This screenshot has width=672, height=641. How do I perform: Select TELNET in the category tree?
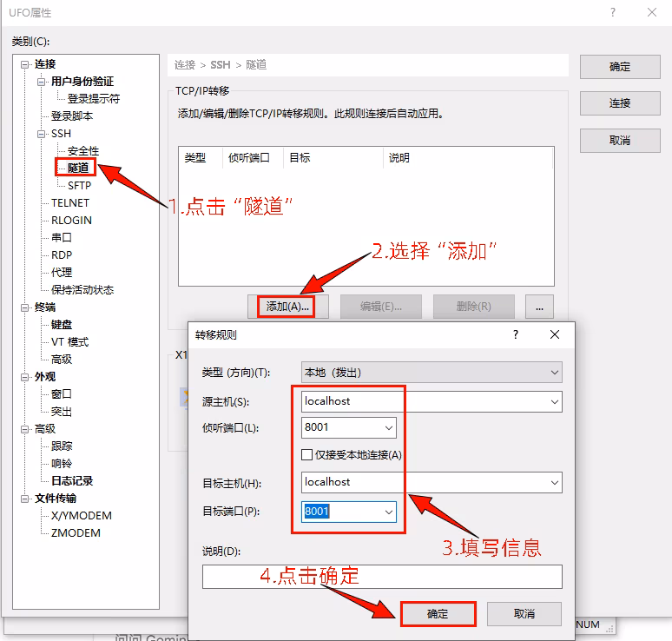70,202
